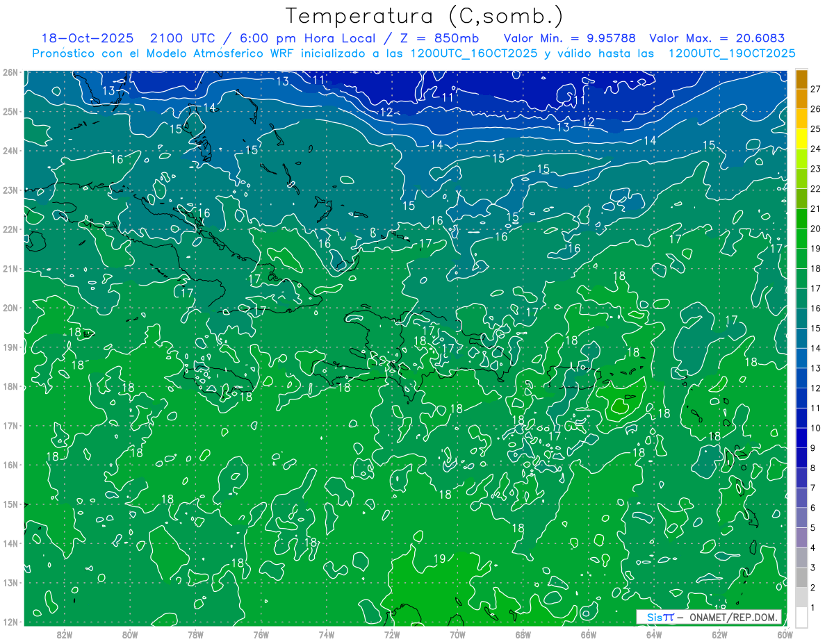Click the '21' label on the color scale
The image size is (834, 644).
click(x=816, y=208)
